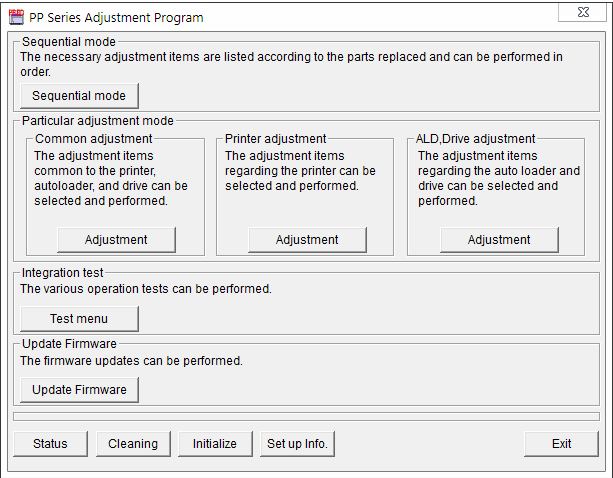Screen dimensions: 613x478
Task: Exit the adjustment program
Action: coord(561,444)
